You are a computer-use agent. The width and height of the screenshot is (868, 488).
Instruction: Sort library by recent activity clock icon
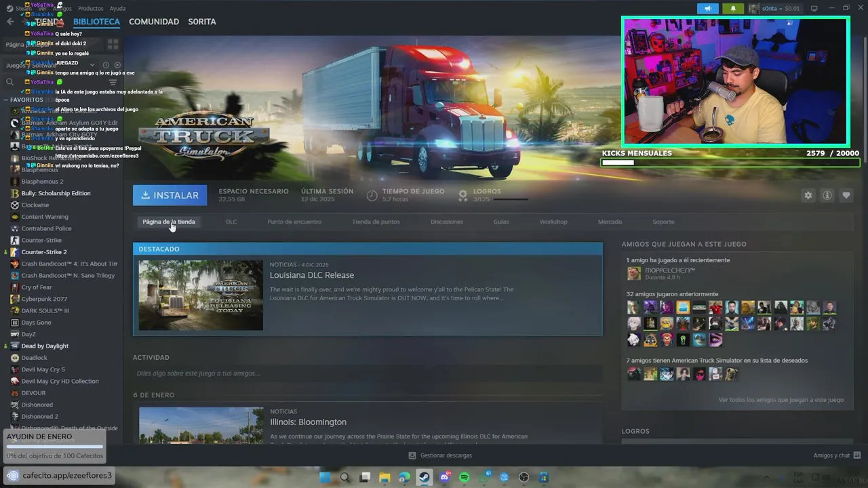pos(106,65)
